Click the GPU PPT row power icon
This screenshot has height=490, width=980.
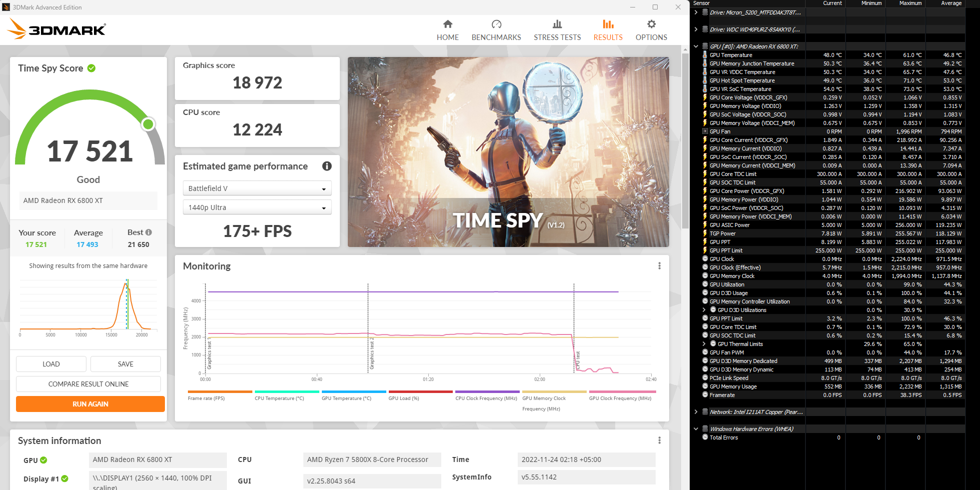(705, 242)
